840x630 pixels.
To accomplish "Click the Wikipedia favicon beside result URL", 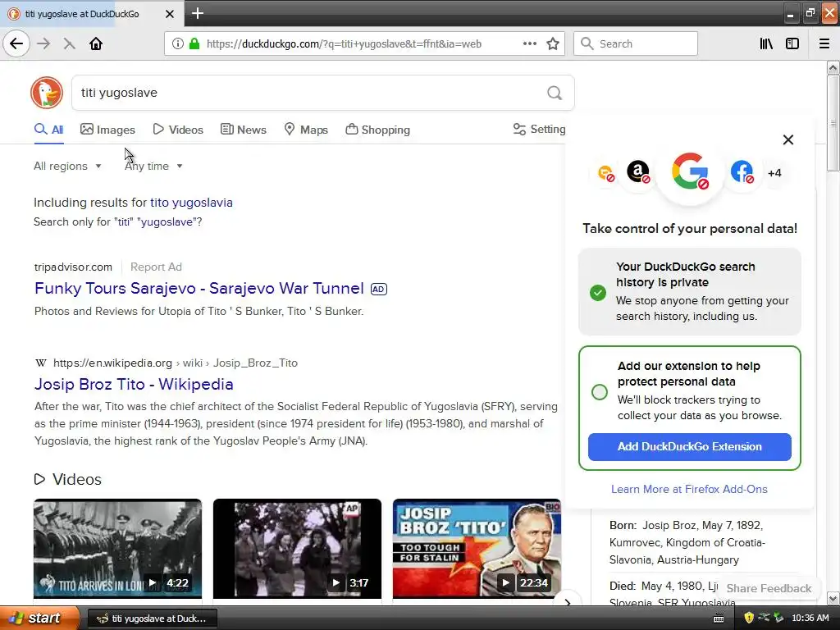I will (x=41, y=363).
